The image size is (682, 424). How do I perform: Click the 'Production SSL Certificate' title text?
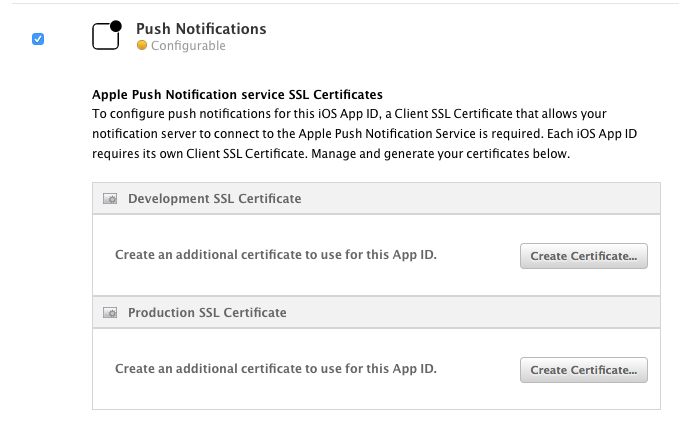[207, 313]
